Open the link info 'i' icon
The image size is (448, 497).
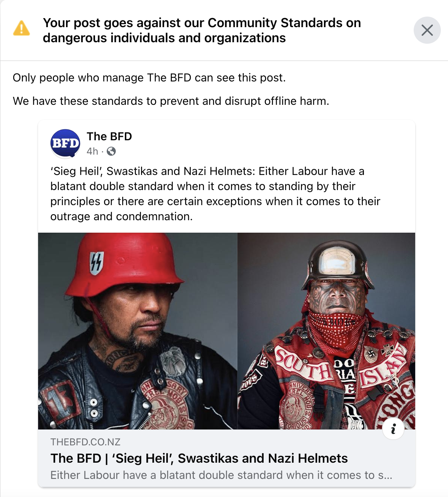click(393, 429)
